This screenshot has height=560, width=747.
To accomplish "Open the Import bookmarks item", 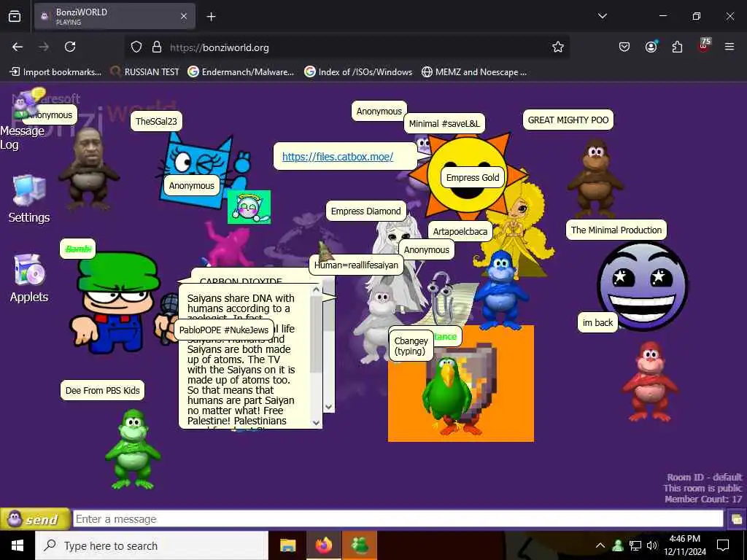I will coord(55,72).
